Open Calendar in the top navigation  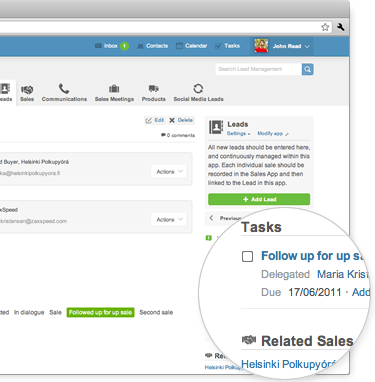pyautogui.click(x=191, y=46)
